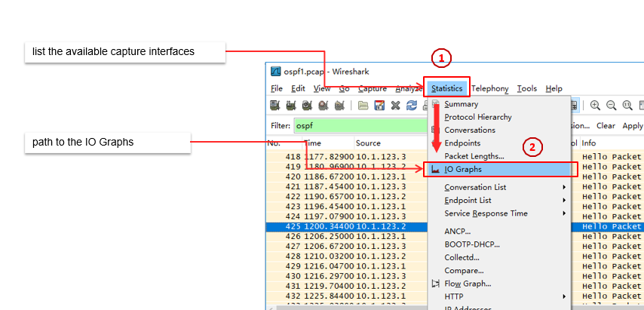The height and width of the screenshot is (310, 644).
Task: Open Capture menu
Action: pos(372,89)
